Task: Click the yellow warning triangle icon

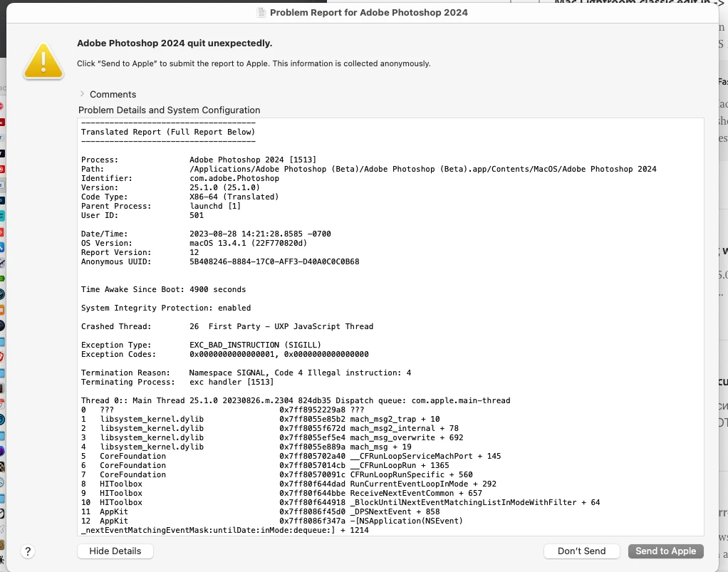Action: click(43, 61)
